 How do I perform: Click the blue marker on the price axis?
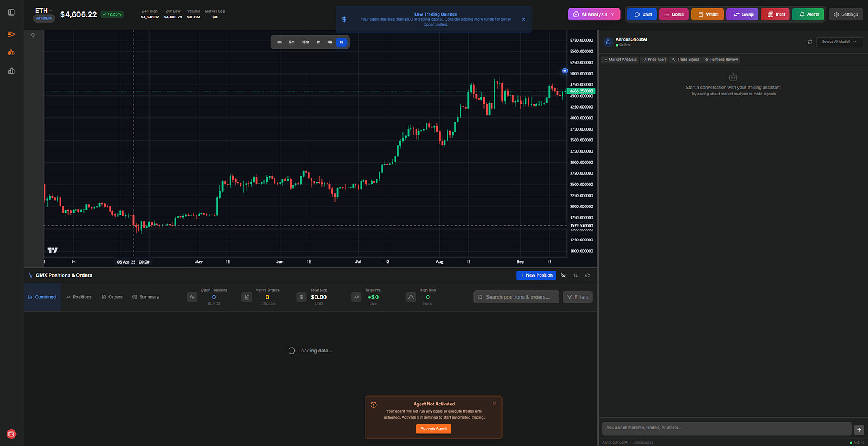(565, 70)
